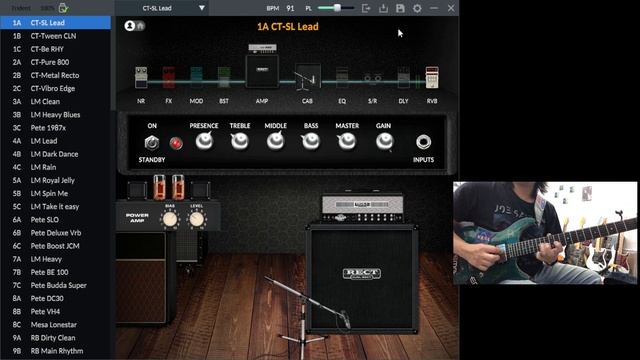Screen dimensions: 640x360
Task: Select preset 5C LM Take it easy
Action: tap(56, 207)
